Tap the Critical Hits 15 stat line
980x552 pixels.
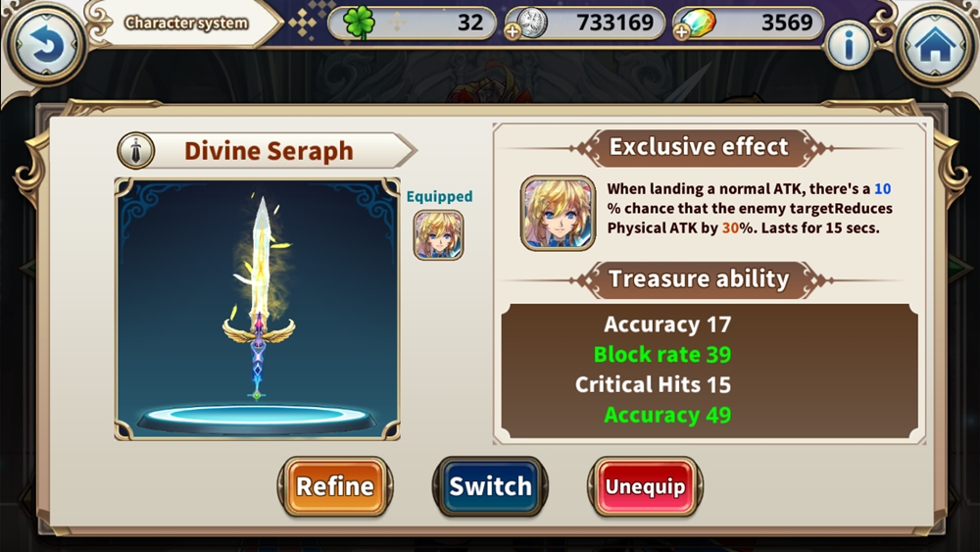point(653,384)
